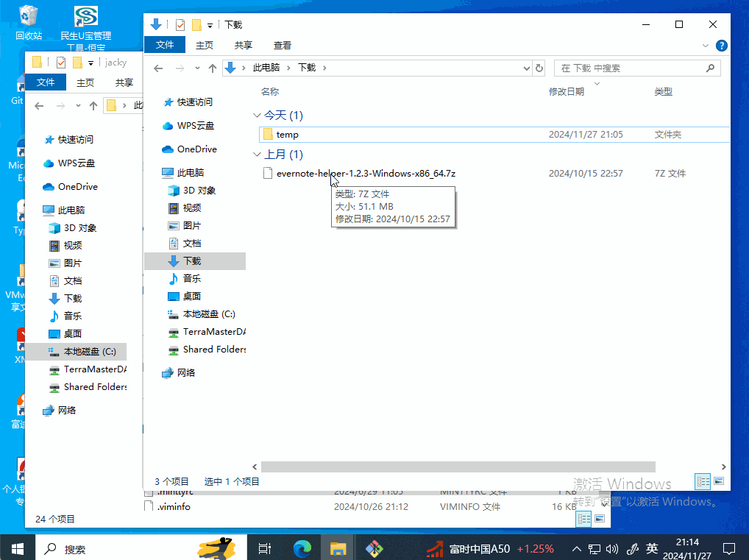Screen dimensions: 749x560
Task: Toggle the input method 英 indicator
Action: click(652, 548)
